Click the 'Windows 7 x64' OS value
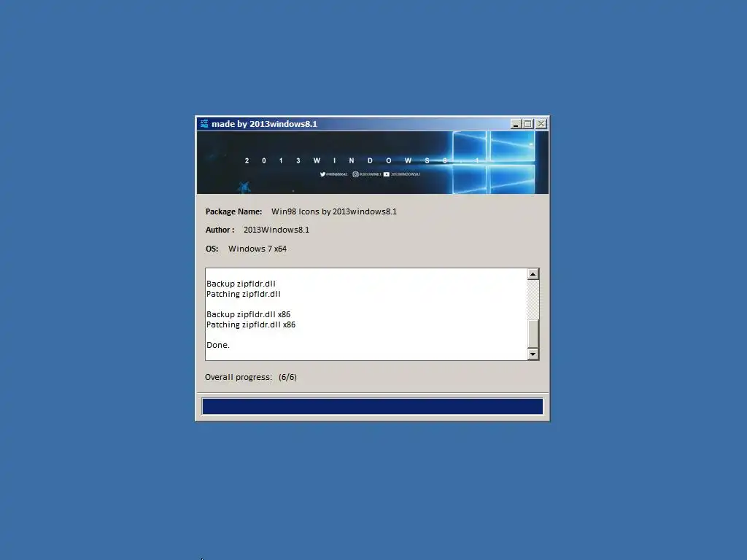The height and width of the screenshot is (560, 747). coord(258,249)
